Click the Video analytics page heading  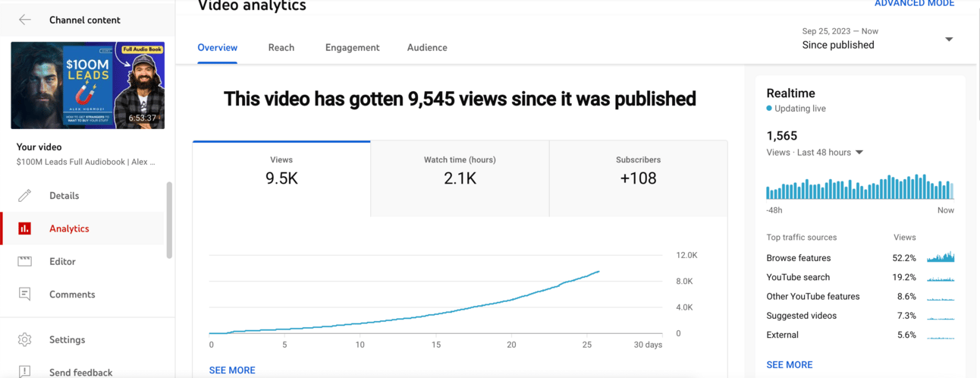pyautogui.click(x=252, y=5)
